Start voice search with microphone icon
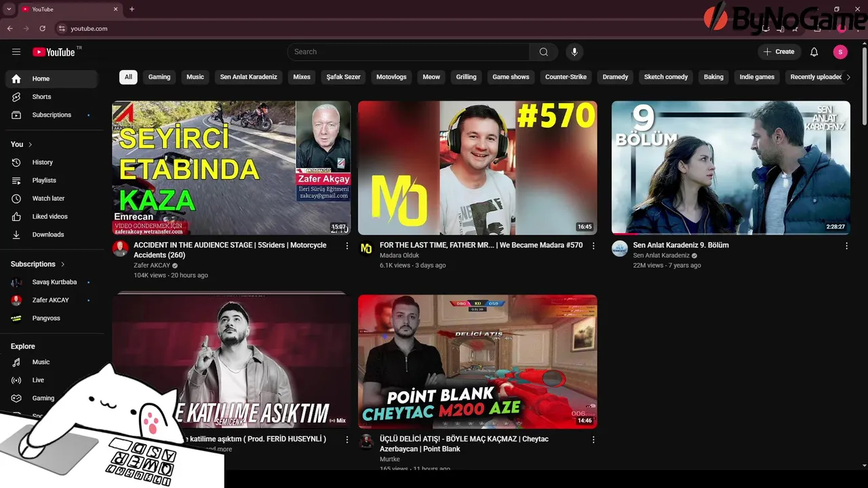This screenshot has height=488, width=868. tap(574, 52)
